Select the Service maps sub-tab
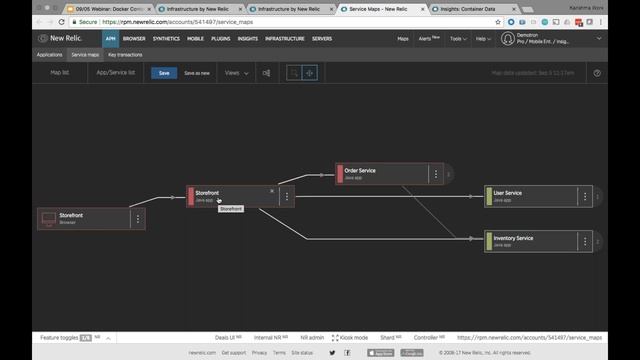This screenshot has height=360, width=640. (85, 55)
